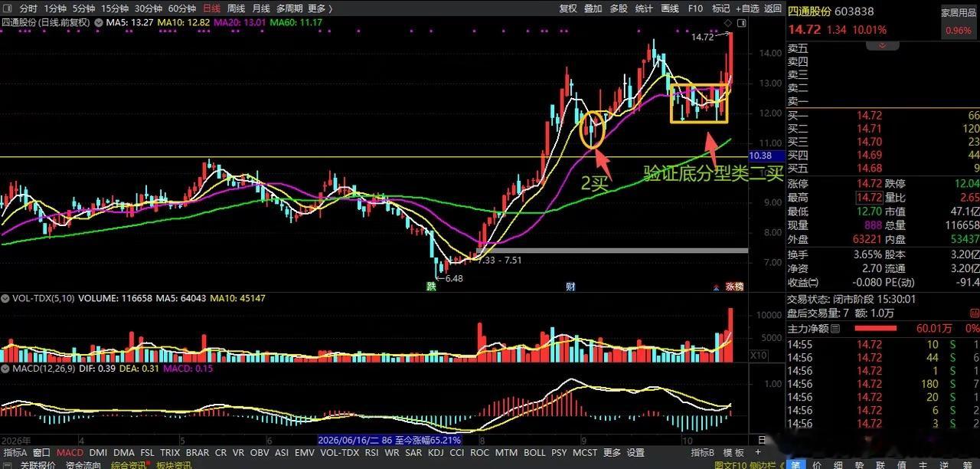Open indicator 设置 settings
The width and height of the screenshot is (980, 469).
point(635,453)
